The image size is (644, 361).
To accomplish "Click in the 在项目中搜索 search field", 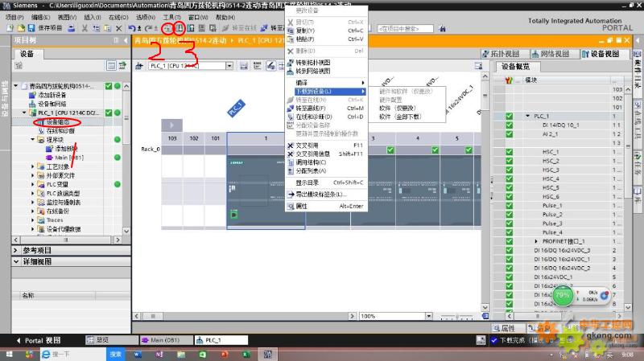I will coord(405,28).
